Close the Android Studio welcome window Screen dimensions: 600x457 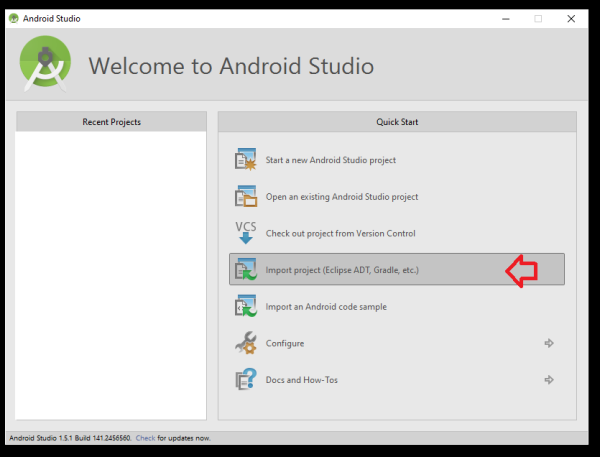pyautogui.click(x=574, y=18)
